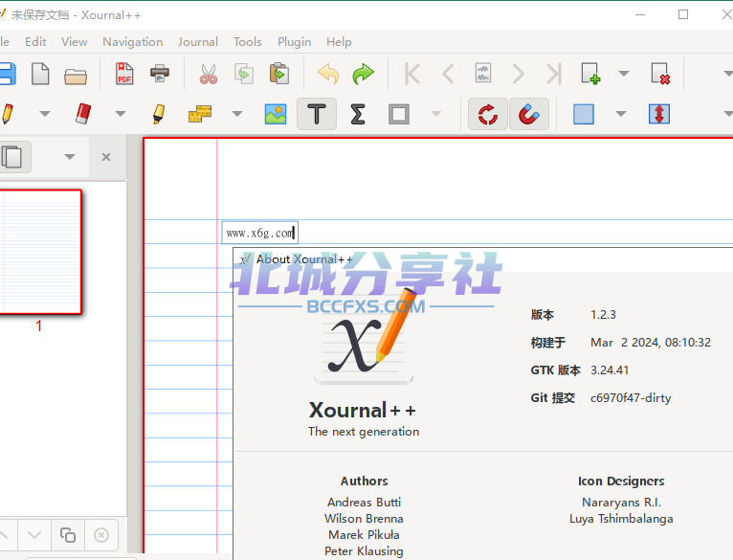The image size is (733, 560).
Task: Delete the page from the sidebar
Action: [x=101, y=534]
